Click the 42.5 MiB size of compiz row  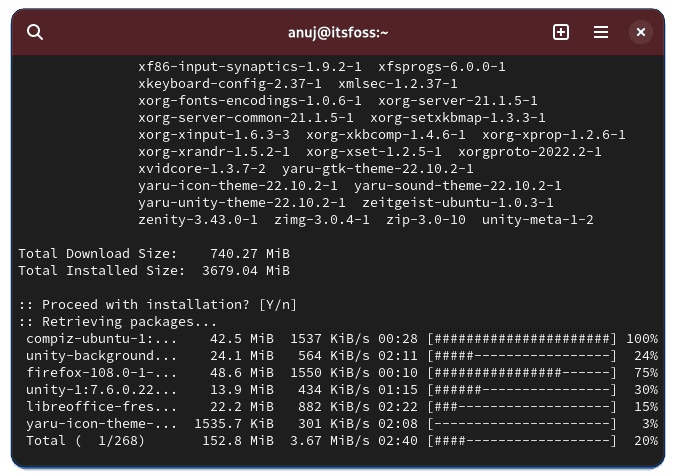click(242, 339)
